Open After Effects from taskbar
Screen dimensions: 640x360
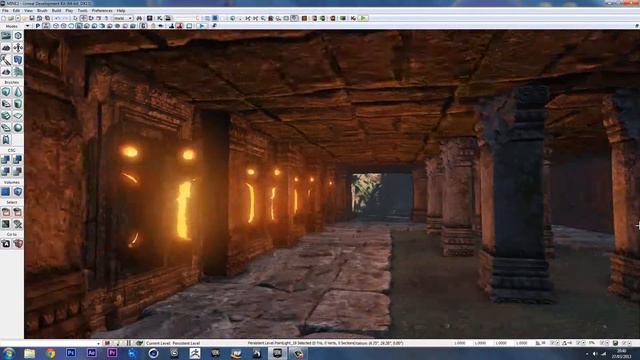pyautogui.click(x=91, y=353)
